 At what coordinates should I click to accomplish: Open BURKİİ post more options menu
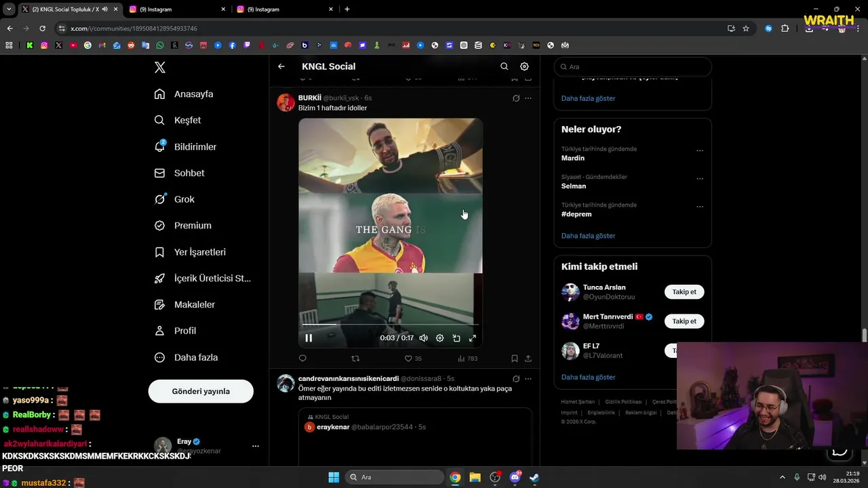click(x=528, y=98)
